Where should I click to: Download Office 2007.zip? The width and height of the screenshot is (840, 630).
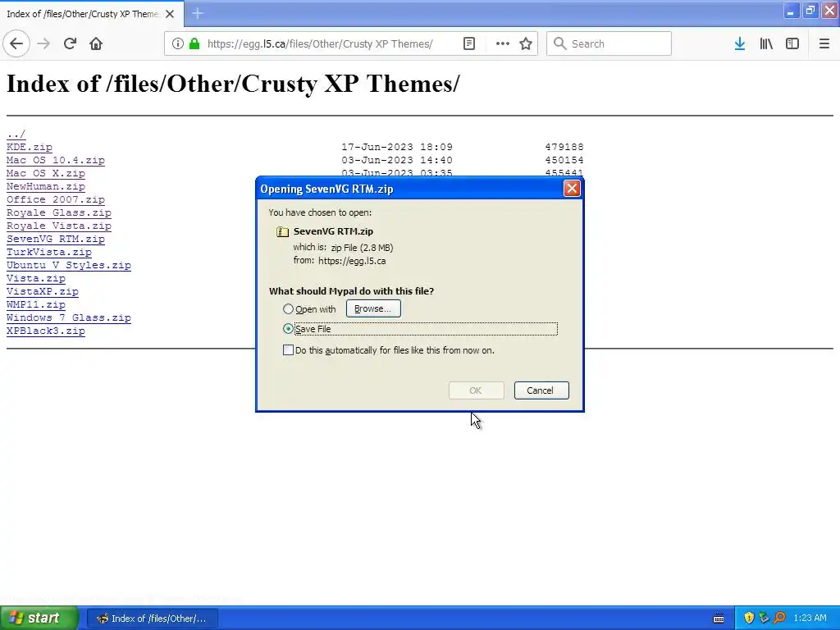click(x=56, y=199)
